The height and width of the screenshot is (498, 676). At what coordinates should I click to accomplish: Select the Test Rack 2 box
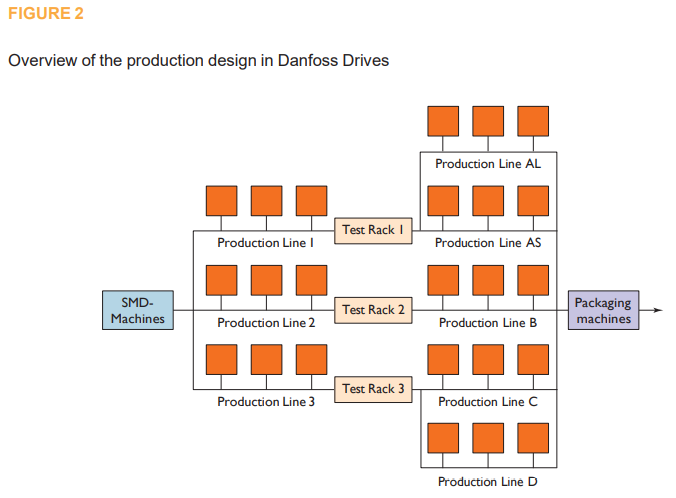[x=373, y=310]
